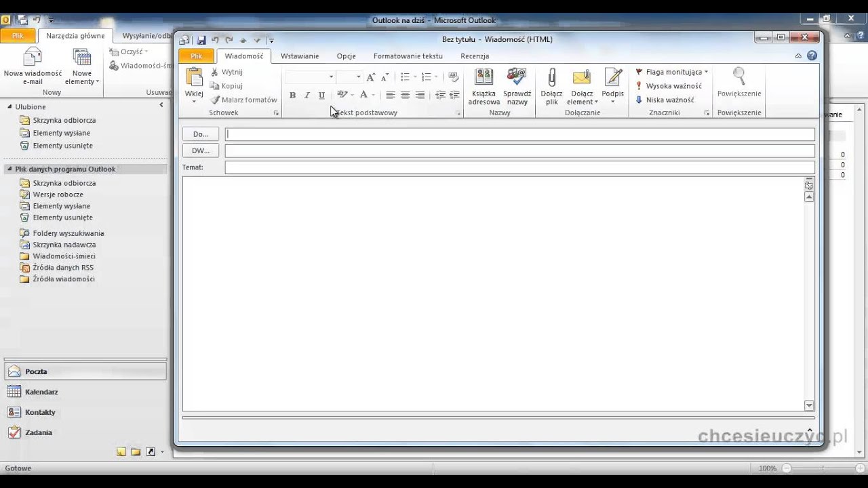
Task: Open Poczta mail view in navigation pane
Action: [x=85, y=371]
